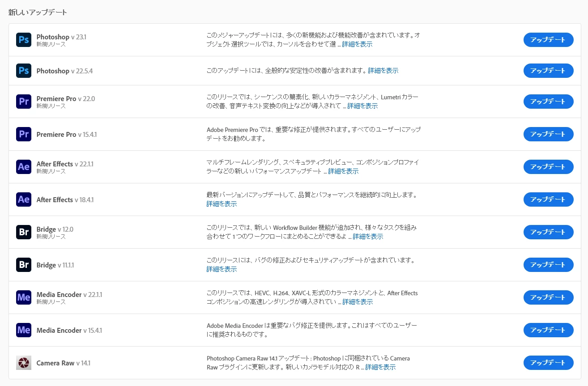The image size is (588, 386).
Task: Click the Media Encoder v 15.4.1 name text
Action: [69, 331]
